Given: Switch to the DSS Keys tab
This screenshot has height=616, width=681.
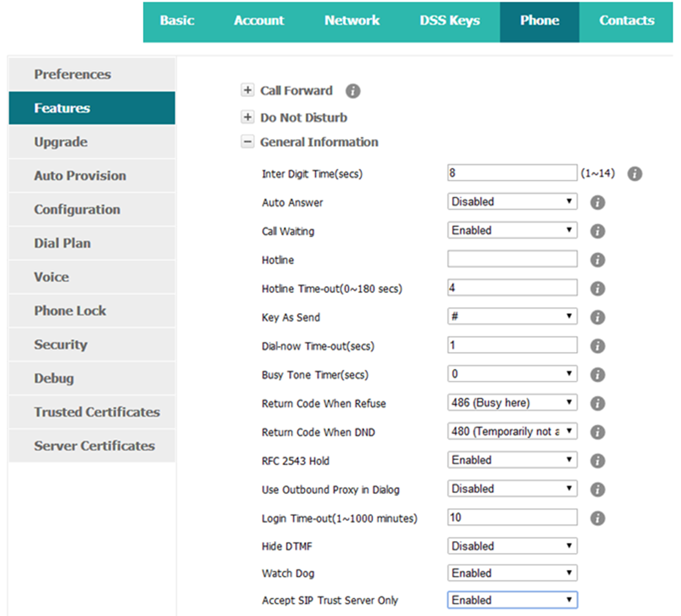Looking at the screenshot, I should tap(449, 21).
